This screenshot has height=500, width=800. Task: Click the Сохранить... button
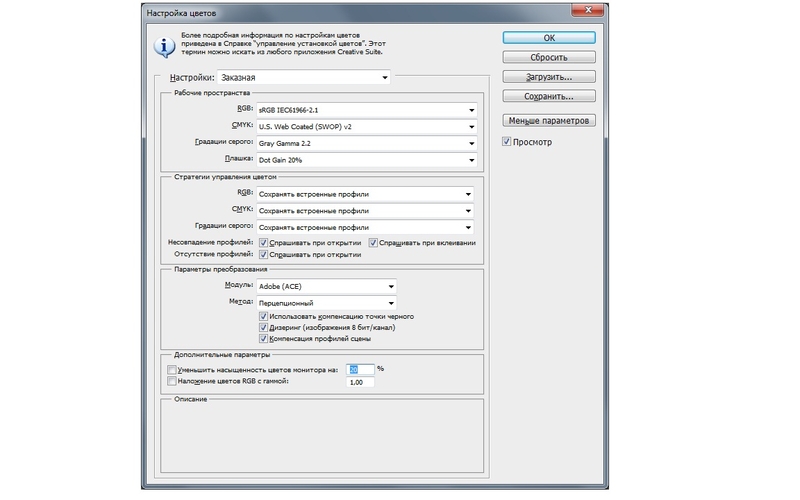click(x=548, y=97)
